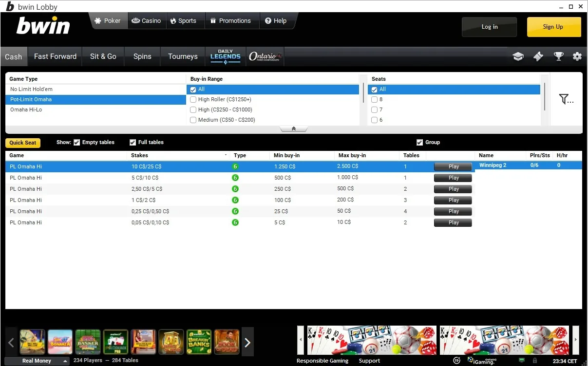Open the trophy achievements icon
The width and height of the screenshot is (588, 366).
(x=558, y=56)
